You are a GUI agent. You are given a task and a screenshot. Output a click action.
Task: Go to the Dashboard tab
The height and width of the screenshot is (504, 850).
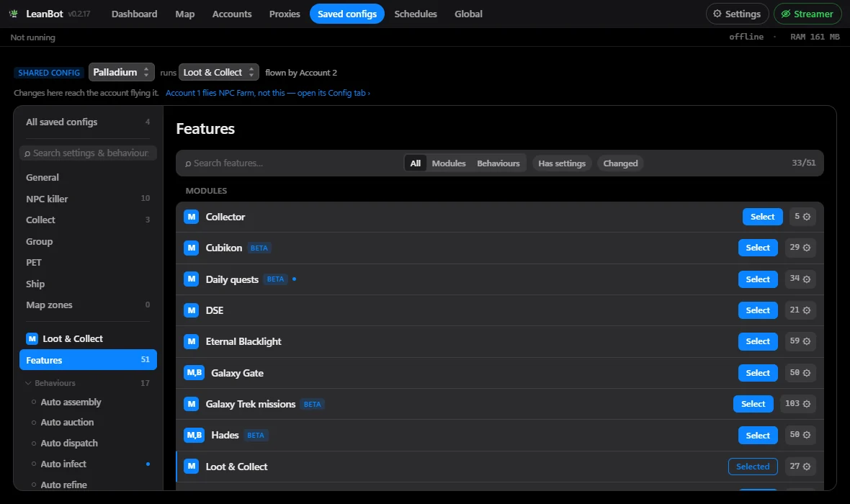[x=135, y=14]
